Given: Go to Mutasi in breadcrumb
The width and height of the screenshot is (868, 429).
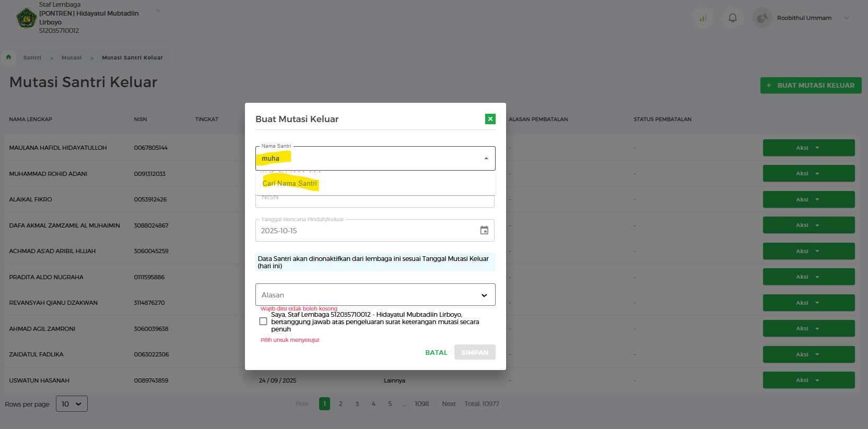Looking at the screenshot, I should [72, 58].
